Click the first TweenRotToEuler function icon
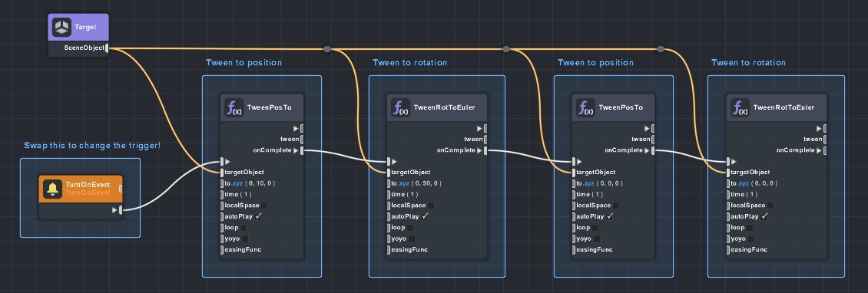 [x=400, y=107]
